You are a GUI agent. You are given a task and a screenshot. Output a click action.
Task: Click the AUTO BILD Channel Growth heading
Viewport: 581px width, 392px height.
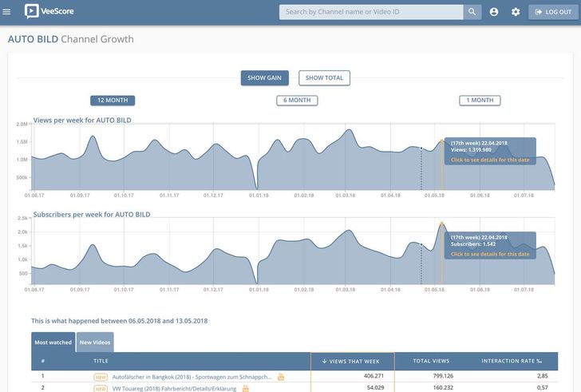[x=71, y=39]
